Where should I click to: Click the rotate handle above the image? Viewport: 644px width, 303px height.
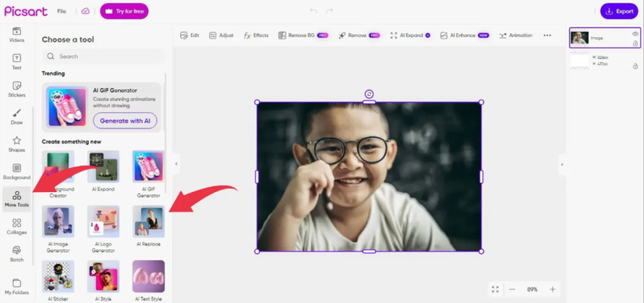369,94
